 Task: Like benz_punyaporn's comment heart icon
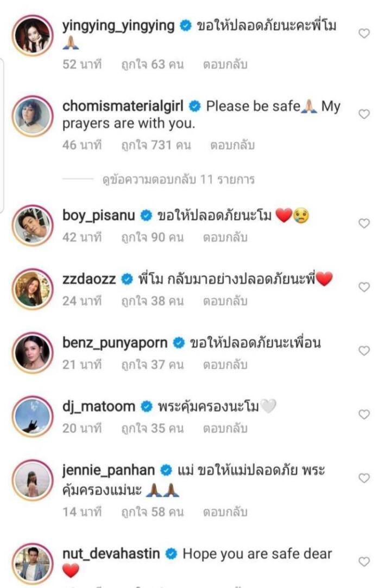pos(364,351)
